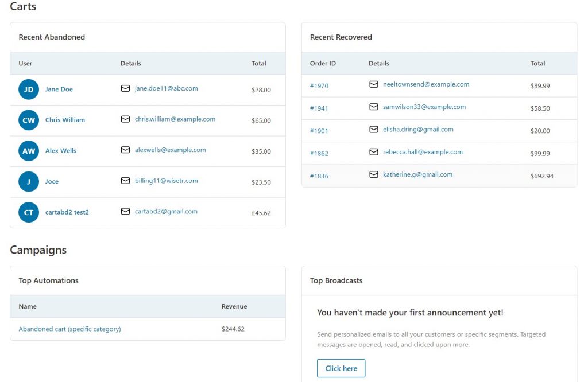Click the first announcement message heading
The width and height of the screenshot is (588, 382).
[410, 313]
